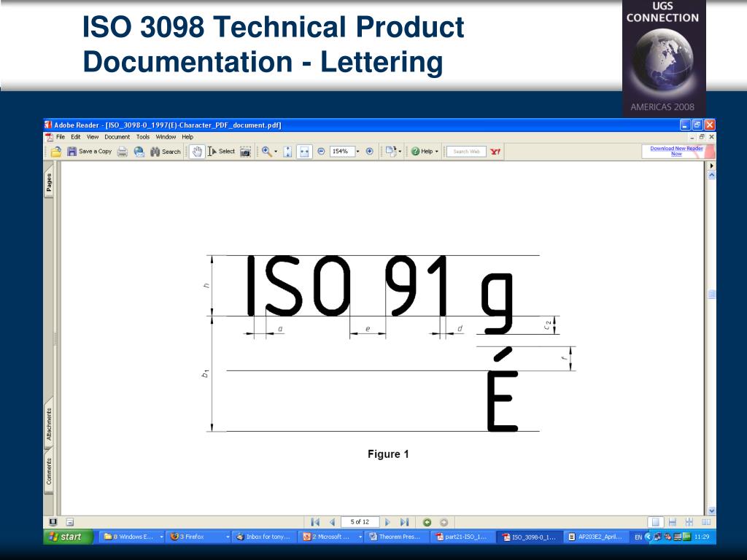Image resolution: width=747 pixels, height=560 pixels.
Task: Expand the Microsoft taskbar group dropdown
Action: pyautogui.click(x=360, y=537)
